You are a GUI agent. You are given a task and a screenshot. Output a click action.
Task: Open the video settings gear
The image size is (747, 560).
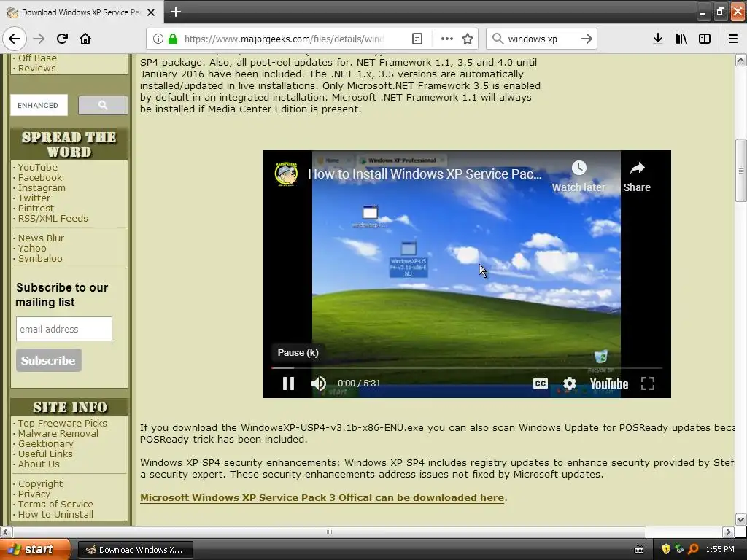(569, 384)
